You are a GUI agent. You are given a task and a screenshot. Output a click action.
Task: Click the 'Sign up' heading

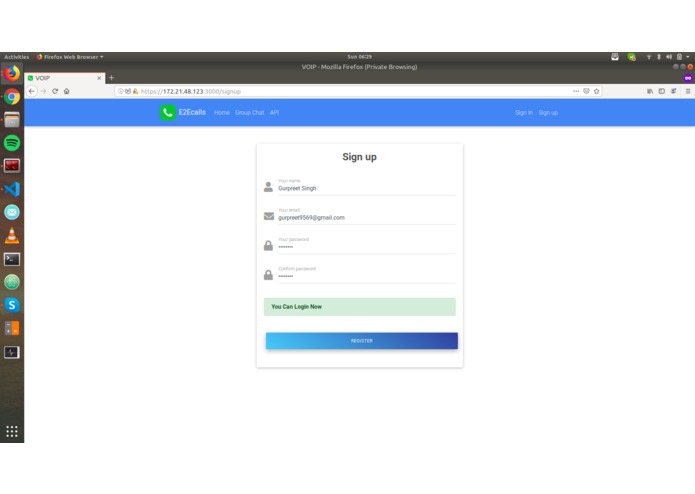pos(359,157)
